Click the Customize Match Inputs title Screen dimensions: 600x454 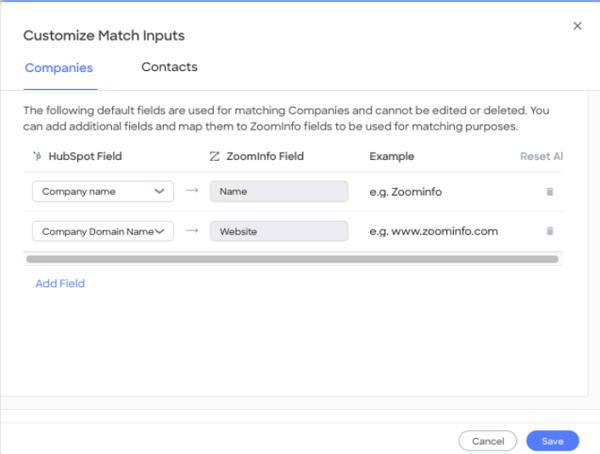point(104,36)
